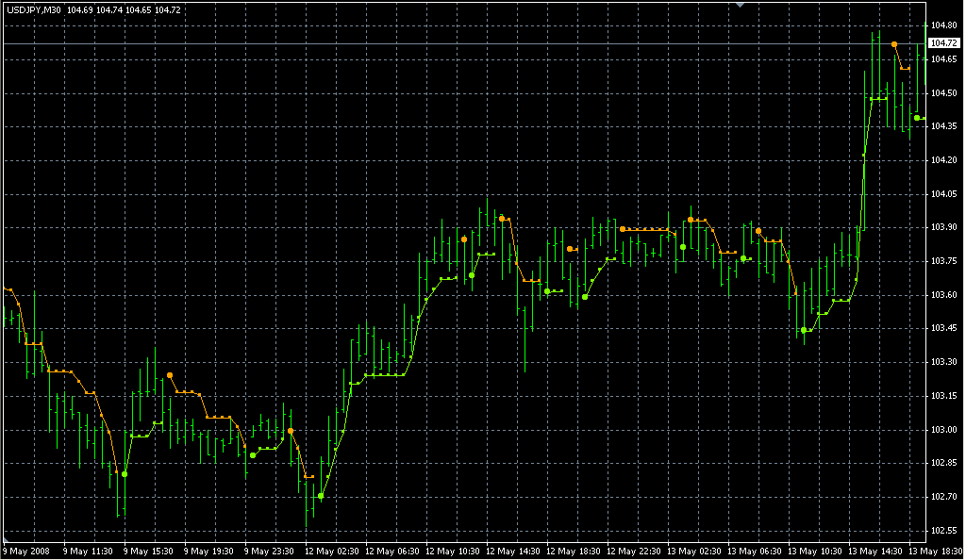Click the highlighted 104.72 current price label
Screen dimensions: 966x560
(x=943, y=43)
